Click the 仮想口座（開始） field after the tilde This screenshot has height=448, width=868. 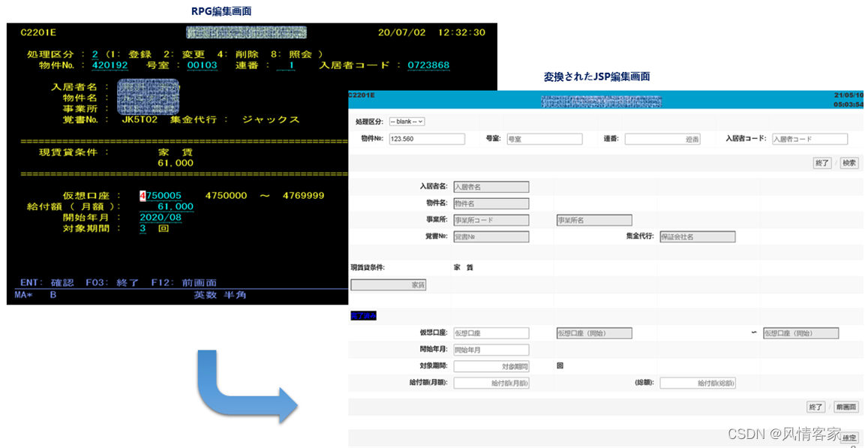click(x=801, y=333)
